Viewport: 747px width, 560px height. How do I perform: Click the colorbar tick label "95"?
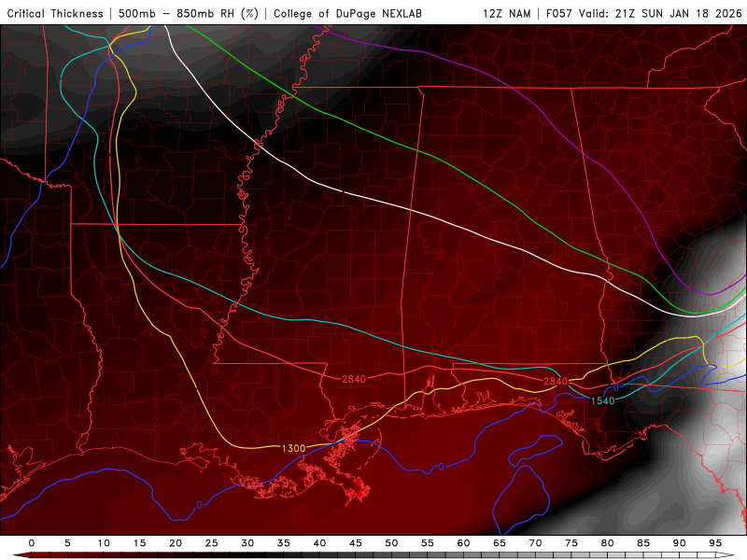tap(715, 543)
